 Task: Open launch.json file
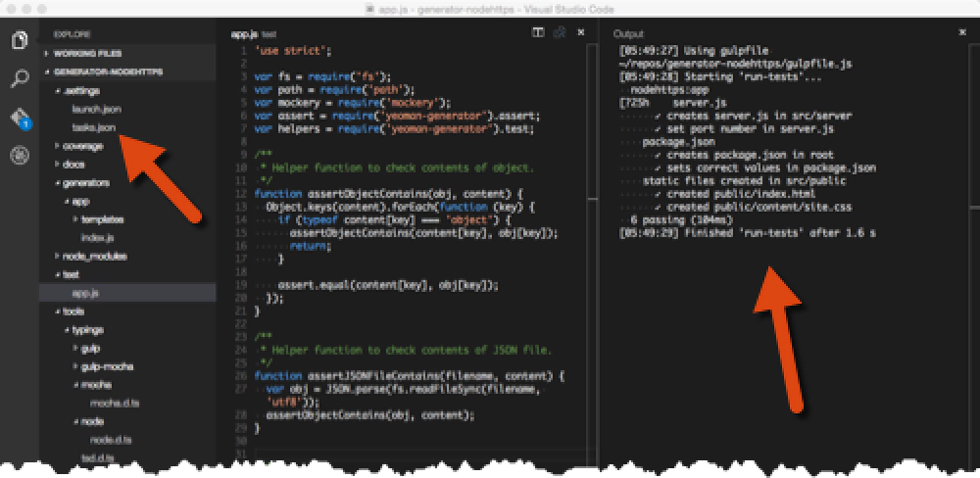coord(96,110)
